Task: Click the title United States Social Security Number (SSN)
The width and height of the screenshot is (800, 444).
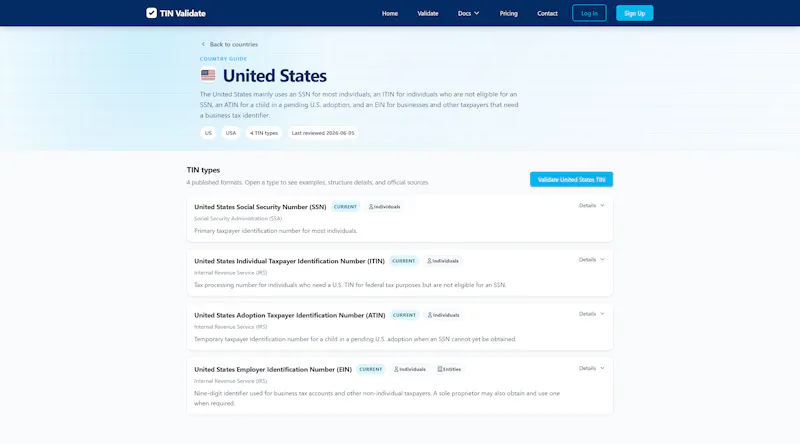Action: [260, 207]
